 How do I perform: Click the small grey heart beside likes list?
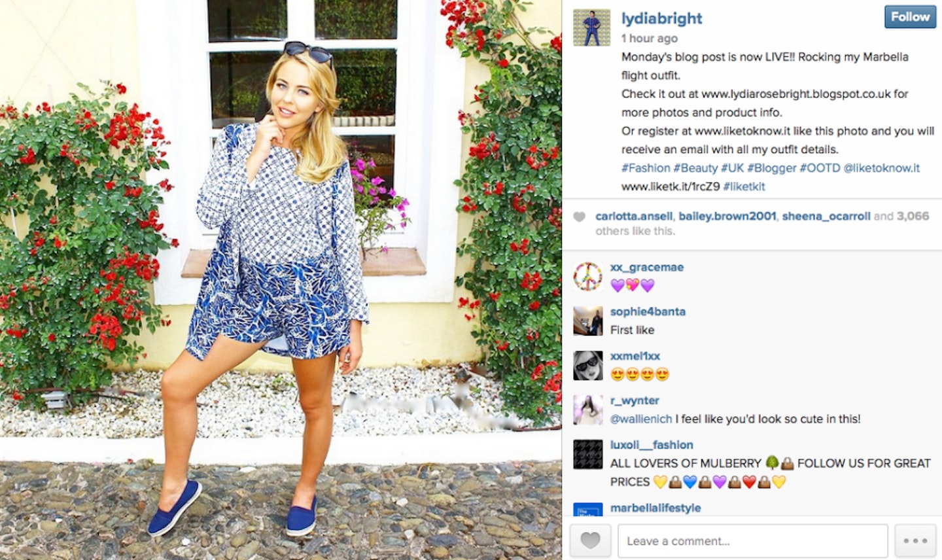(x=579, y=217)
